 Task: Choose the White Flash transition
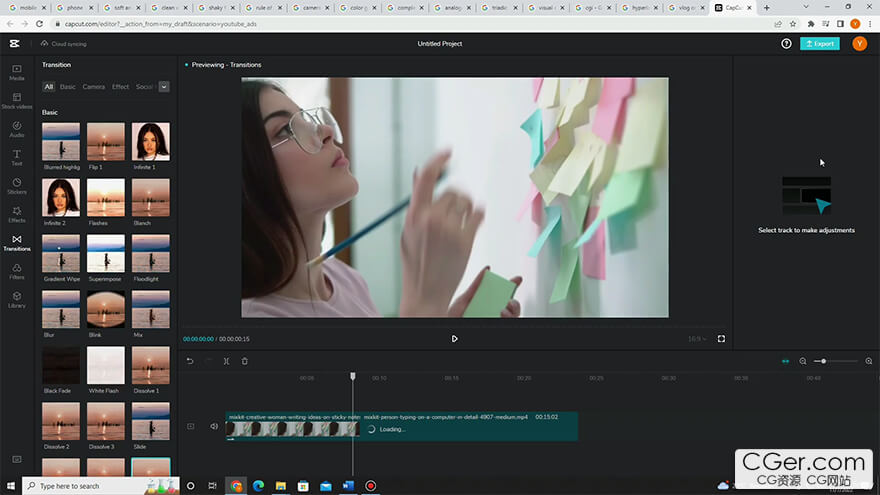[106, 365]
